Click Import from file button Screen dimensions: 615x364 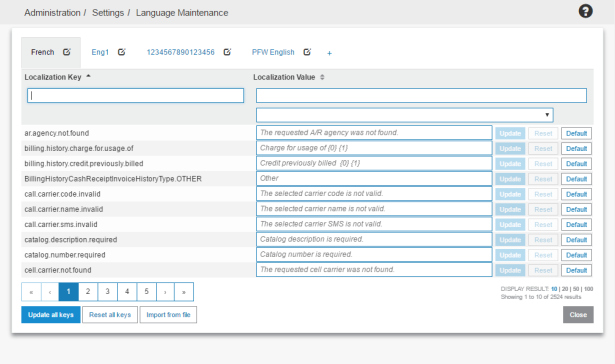168,315
